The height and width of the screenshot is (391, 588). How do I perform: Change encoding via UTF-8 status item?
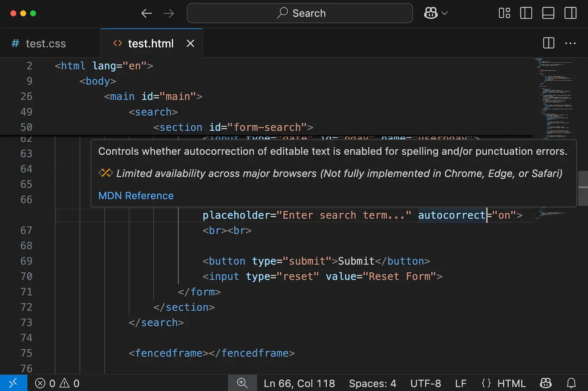(x=425, y=383)
